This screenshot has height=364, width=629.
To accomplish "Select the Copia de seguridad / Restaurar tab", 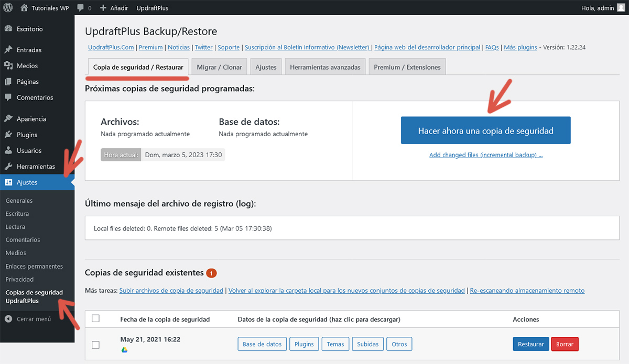I will 138,67.
